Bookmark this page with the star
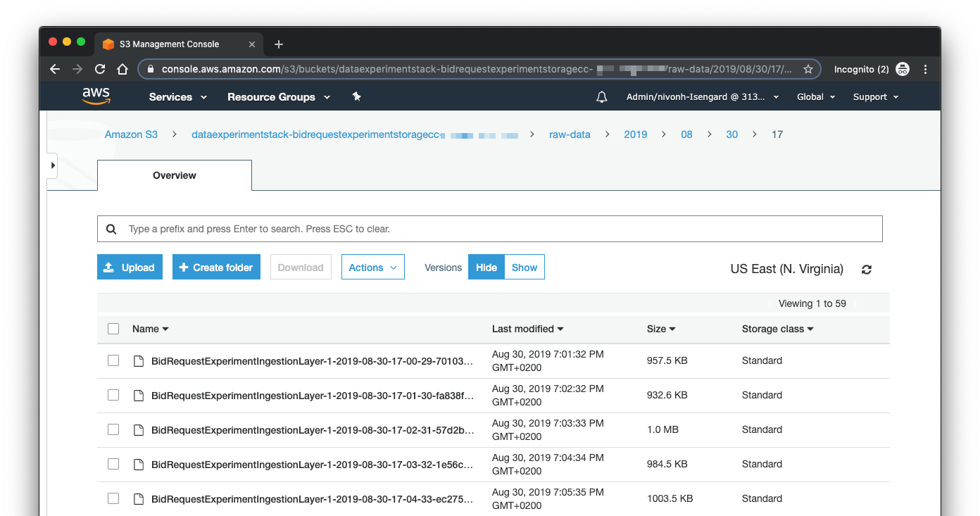This screenshot has height=516, width=980. [808, 69]
